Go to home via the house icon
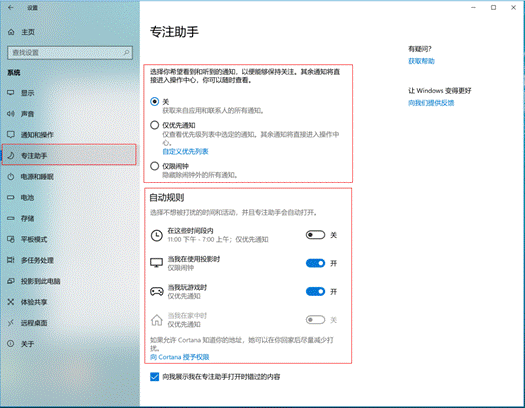This screenshot has height=408, width=525. click(x=11, y=32)
